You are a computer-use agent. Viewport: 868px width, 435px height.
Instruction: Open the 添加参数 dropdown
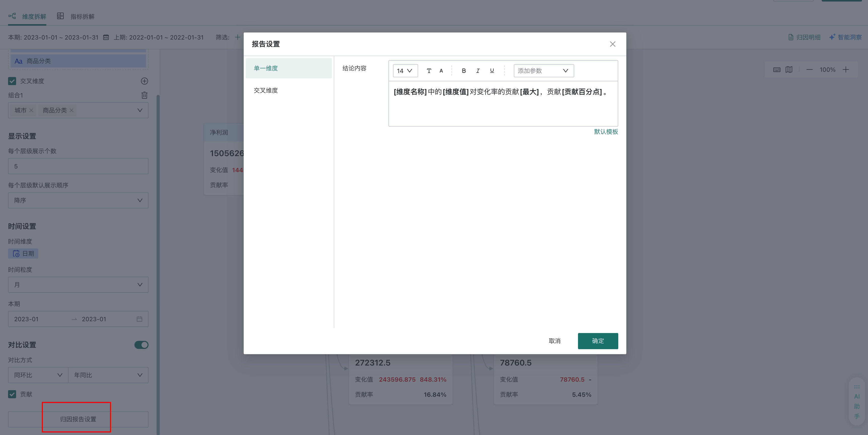[x=544, y=71]
